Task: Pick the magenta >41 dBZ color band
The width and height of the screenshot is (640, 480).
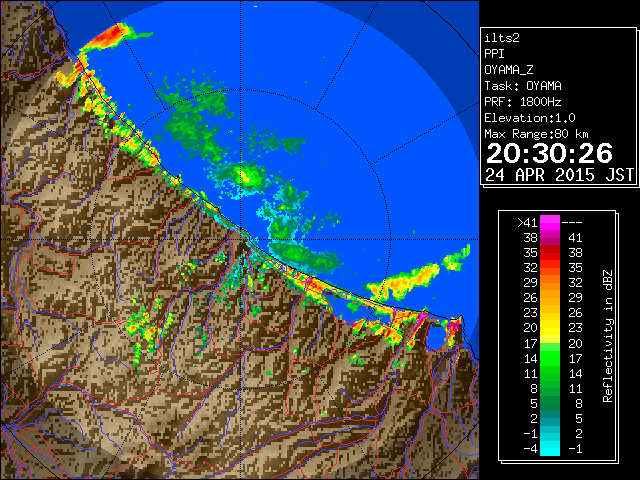Action: tap(550, 223)
